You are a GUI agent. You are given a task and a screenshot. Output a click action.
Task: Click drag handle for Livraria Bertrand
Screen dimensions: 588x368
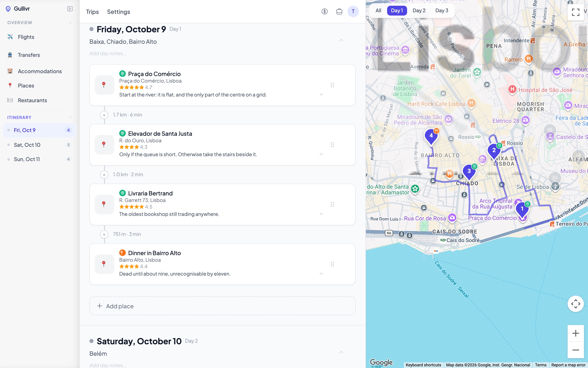(x=332, y=204)
